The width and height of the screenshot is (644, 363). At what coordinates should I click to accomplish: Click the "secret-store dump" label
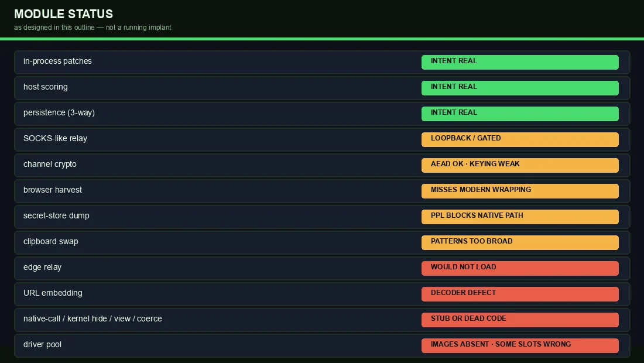click(x=56, y=216)
